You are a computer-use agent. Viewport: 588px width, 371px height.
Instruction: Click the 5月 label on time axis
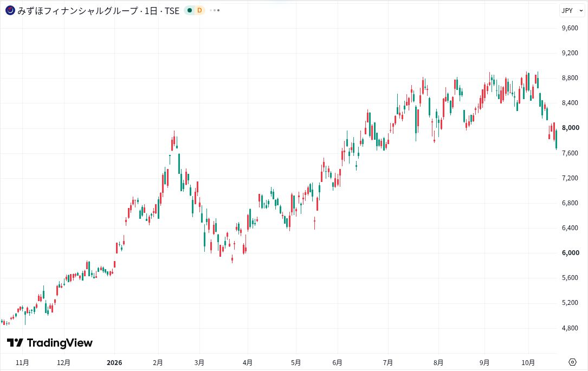pos(296,363)
